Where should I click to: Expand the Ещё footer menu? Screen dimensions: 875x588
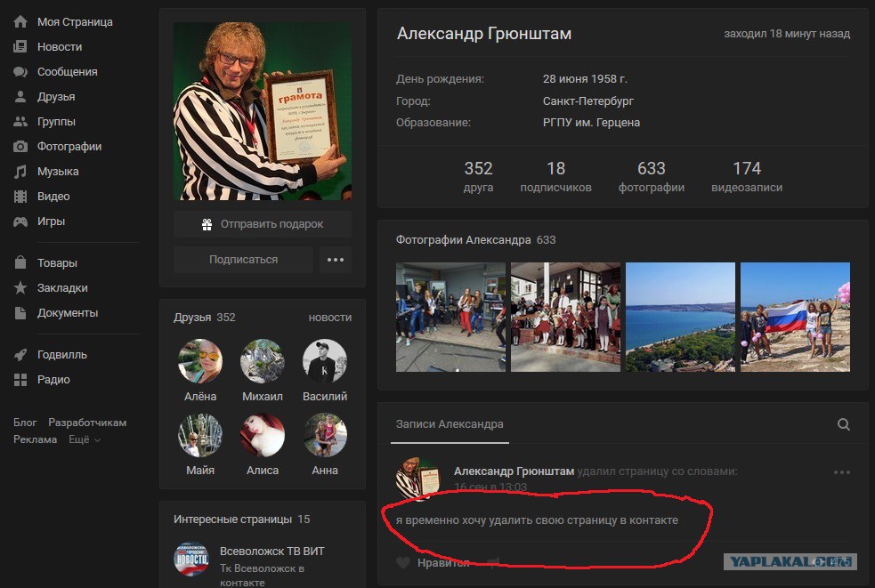tap(85, 439)
